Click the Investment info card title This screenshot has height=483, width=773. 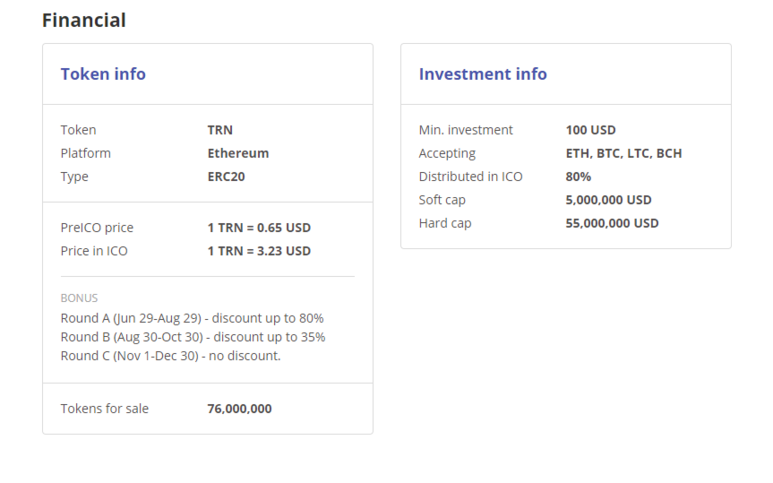coord(483,74)
